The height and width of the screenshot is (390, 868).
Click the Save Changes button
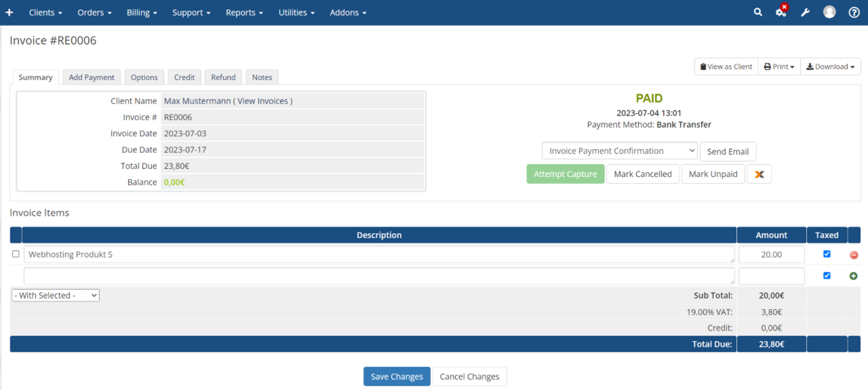coord(396,376)
